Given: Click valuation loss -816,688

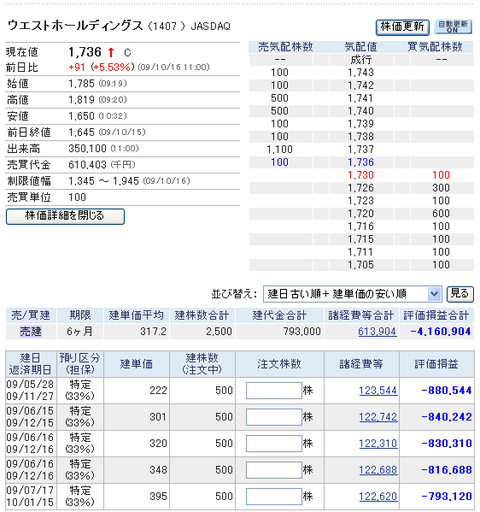Looking at the screenshot, I should (x=446, y=470).
